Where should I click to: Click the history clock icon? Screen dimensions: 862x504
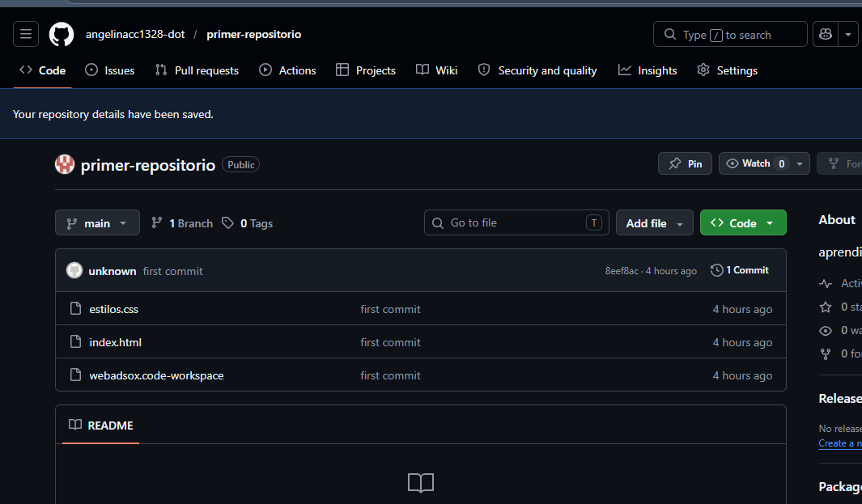point(716,270)
